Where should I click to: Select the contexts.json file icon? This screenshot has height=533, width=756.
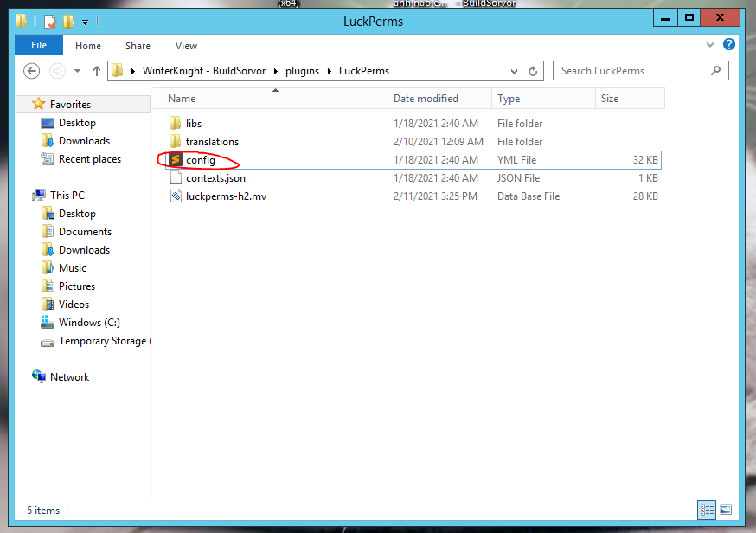coord(176,178)
